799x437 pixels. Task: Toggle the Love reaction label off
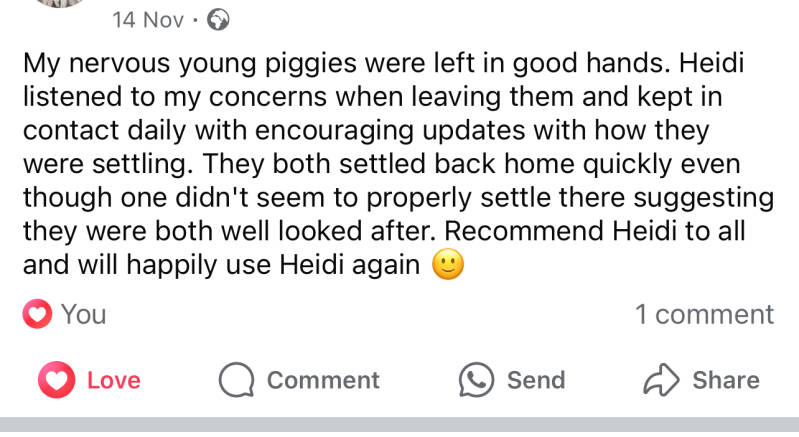tap(113, 380)
